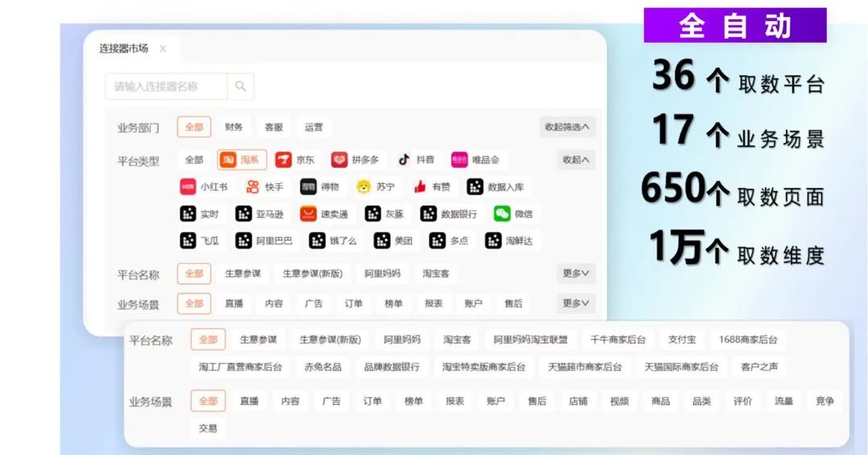
Task: Expand 更多 in the 业务场景 row
Action: (x=576, y=303)
